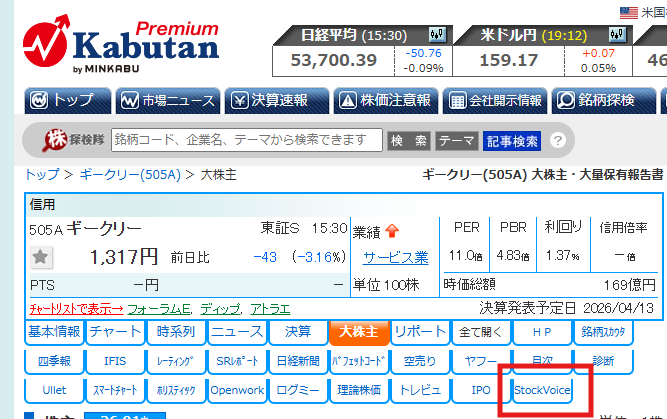This screenshot has height=419, width=667.
Task: Click the テーマ search button
Action: click(456, 141)
